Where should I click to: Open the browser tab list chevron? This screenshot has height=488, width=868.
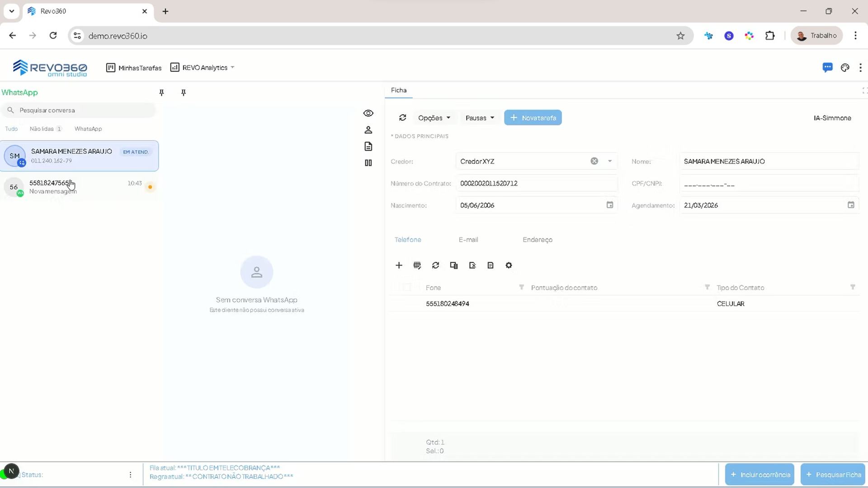[11, 11]
